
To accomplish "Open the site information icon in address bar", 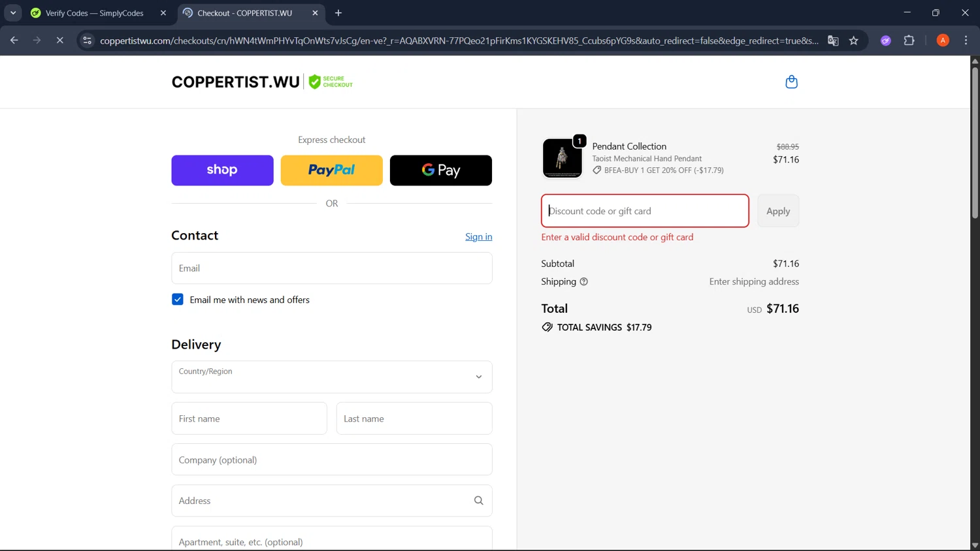I will pos(87,40).
